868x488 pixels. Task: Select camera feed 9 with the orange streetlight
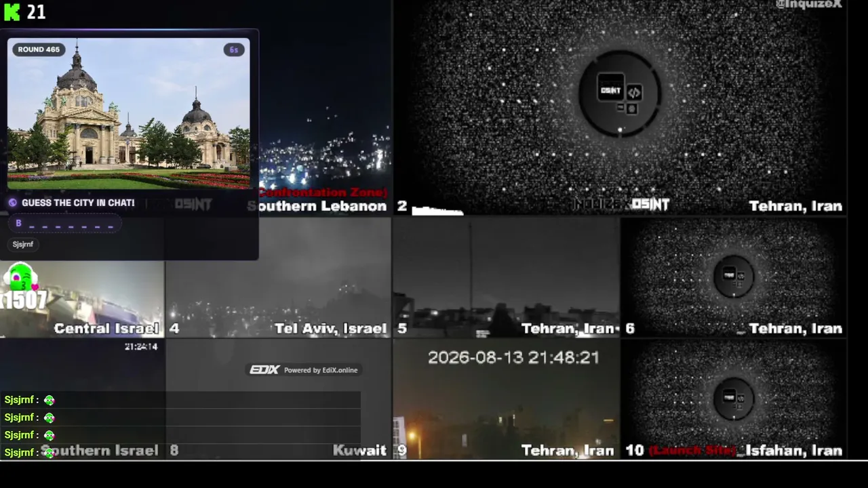tap(506, 400)
